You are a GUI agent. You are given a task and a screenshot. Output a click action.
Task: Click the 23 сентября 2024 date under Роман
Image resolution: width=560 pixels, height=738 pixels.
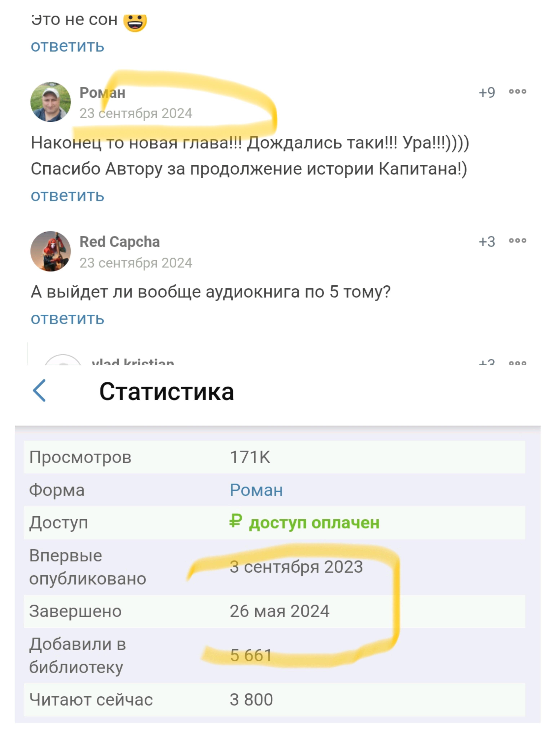pos(135,114)
